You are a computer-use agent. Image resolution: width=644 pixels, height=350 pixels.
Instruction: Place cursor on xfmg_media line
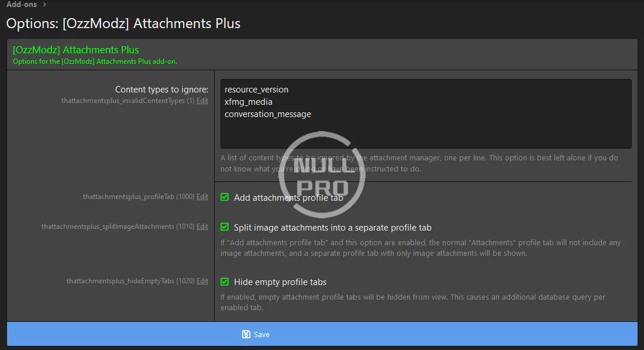pos(249,102)
